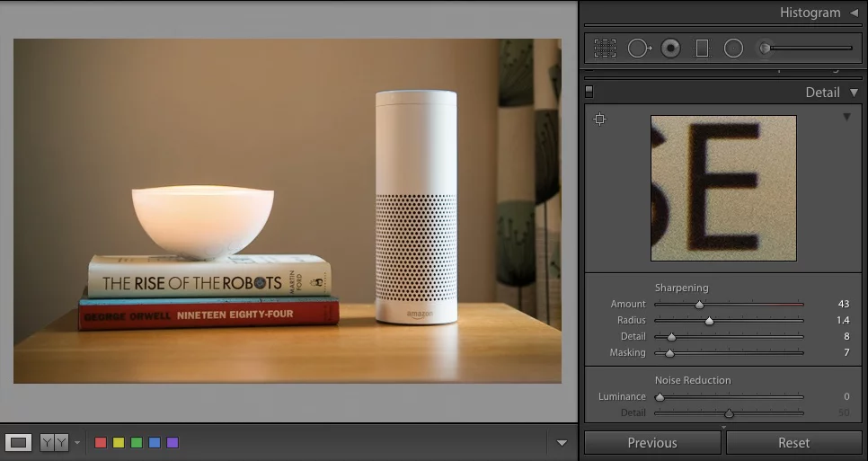Expand the Histogram panel
The width and height of the screenshot is (868, 461).
click(x=854, y=13)
